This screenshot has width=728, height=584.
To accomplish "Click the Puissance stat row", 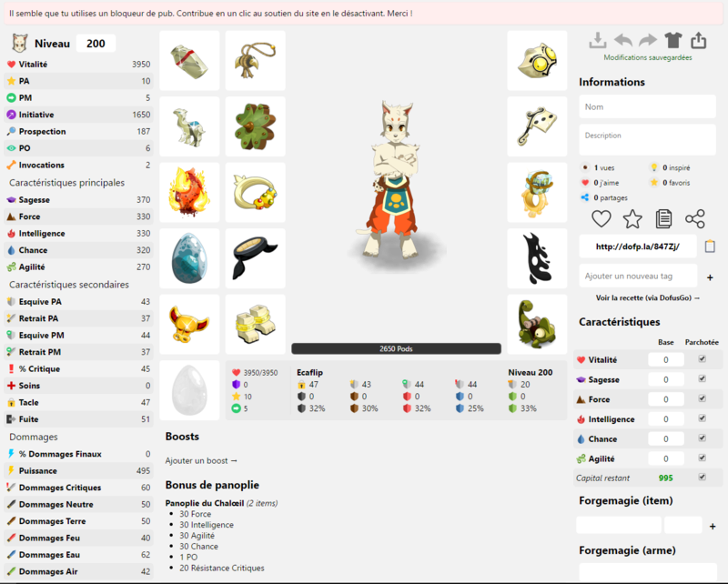I will point(78,470).
